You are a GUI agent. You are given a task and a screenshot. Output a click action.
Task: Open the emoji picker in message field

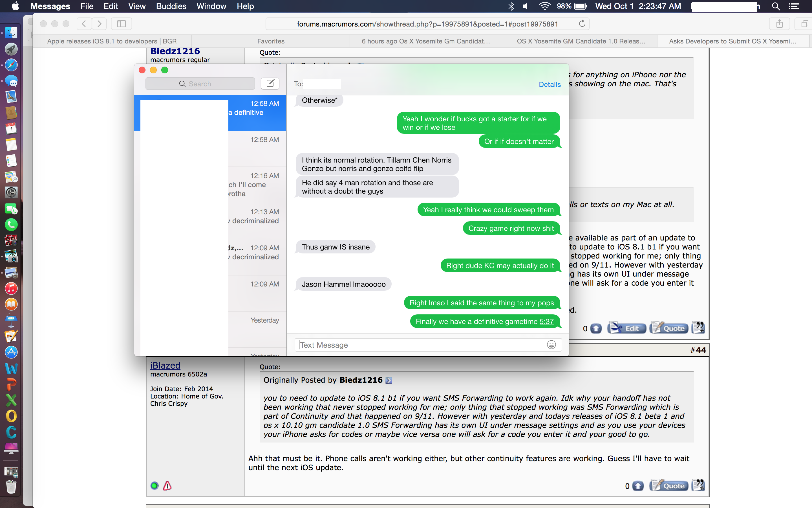(551, 344)
